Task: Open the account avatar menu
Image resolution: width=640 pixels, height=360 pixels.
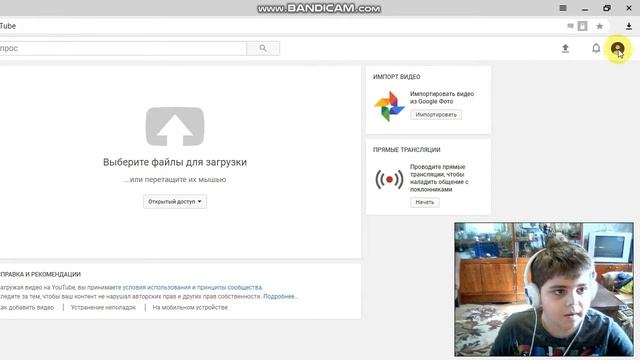Action: pyautogui.click(x=618, y=49)
